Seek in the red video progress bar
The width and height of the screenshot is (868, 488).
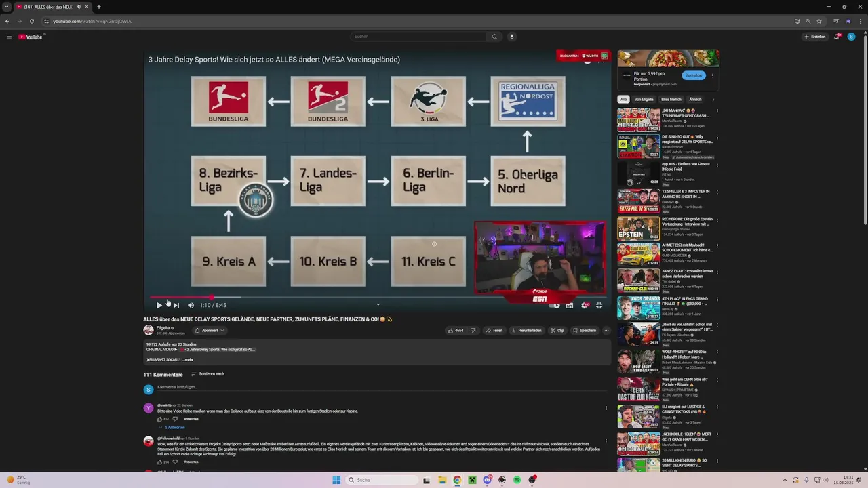tap(376, 297)
